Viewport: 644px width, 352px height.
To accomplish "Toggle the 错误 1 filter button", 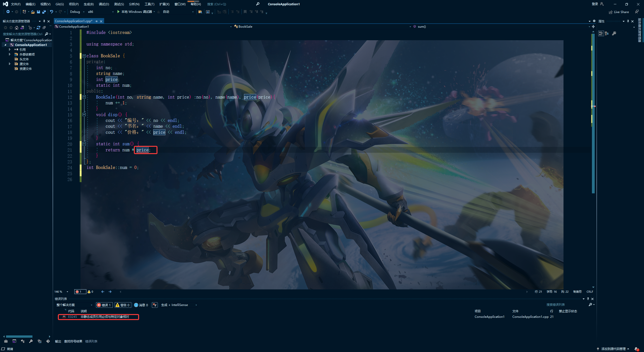I will pos(104,305).
